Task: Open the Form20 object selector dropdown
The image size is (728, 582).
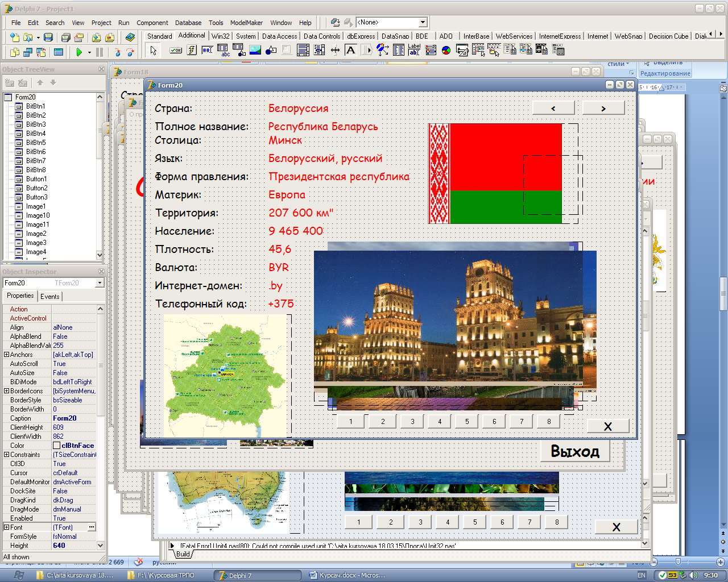Action: pyautogui.click(x=100, y=283)
